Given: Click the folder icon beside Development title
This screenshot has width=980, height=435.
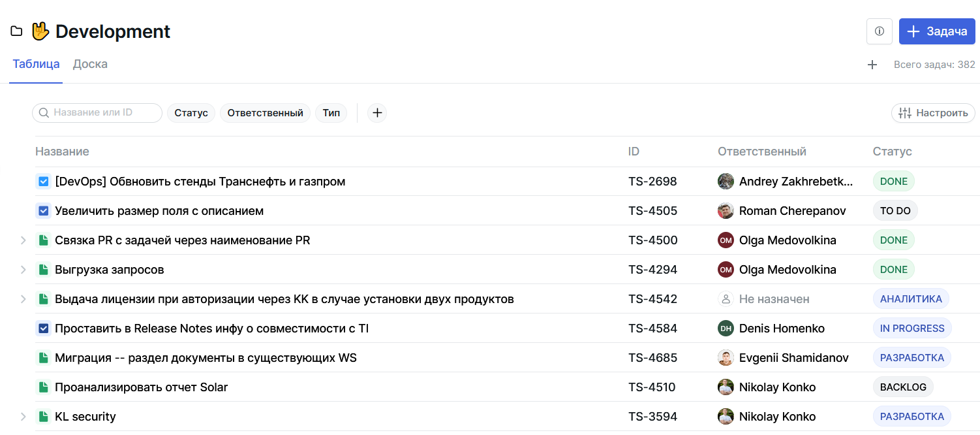Looking at the screenshot, I should point(16,31).
